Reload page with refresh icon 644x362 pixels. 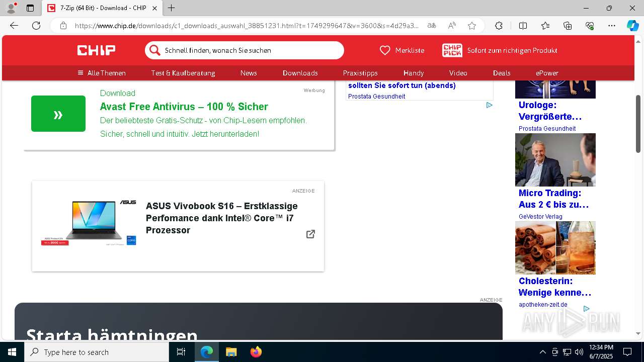point(36,26)
